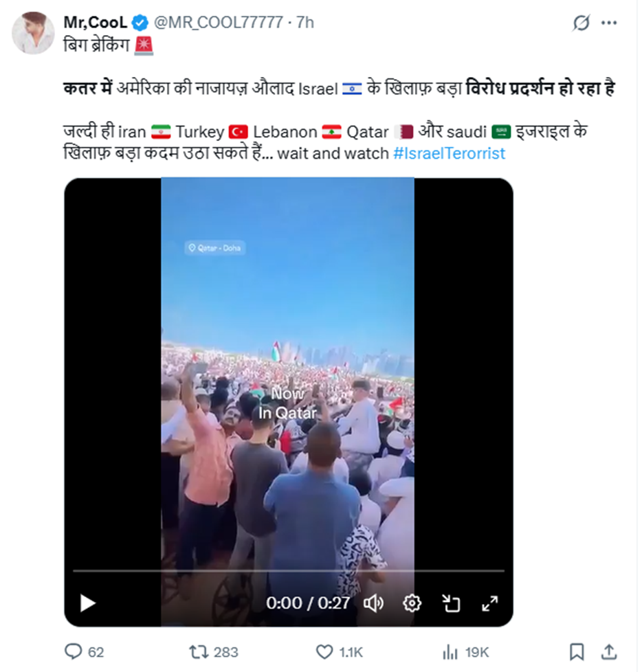This screenshot has width=642, height=672.
Task: Click the Grok circle-slash icon
Action: coord(581,23)
